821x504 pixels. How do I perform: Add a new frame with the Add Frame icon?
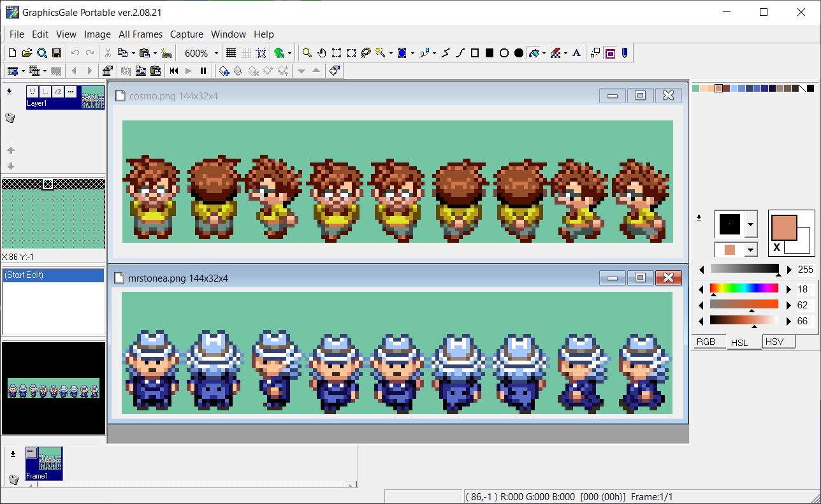[12, 71]
